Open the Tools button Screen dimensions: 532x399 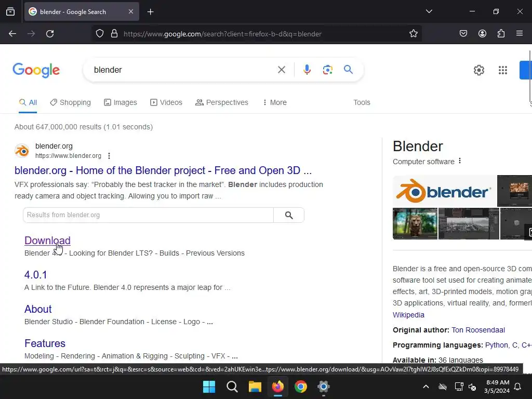(362, 102)
